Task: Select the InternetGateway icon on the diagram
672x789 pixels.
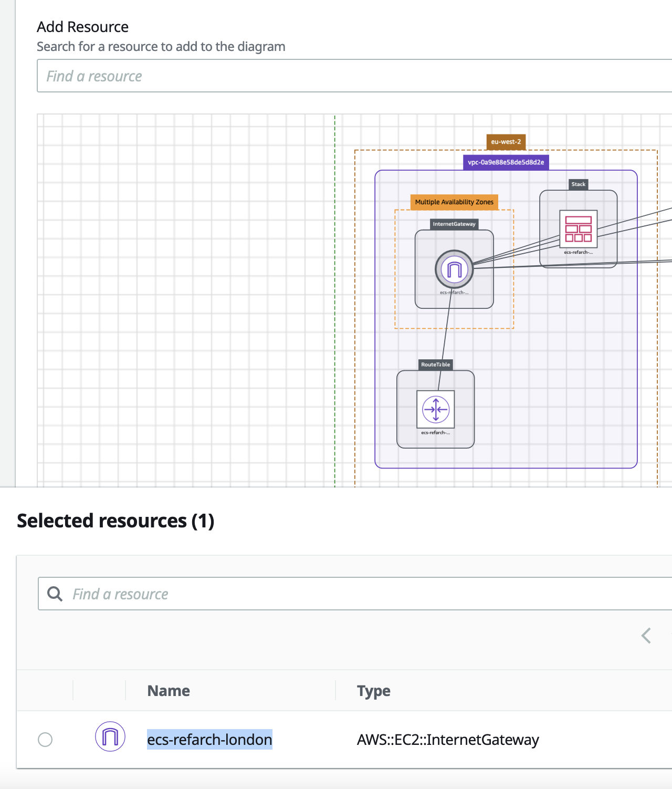Action: [454, 269]
